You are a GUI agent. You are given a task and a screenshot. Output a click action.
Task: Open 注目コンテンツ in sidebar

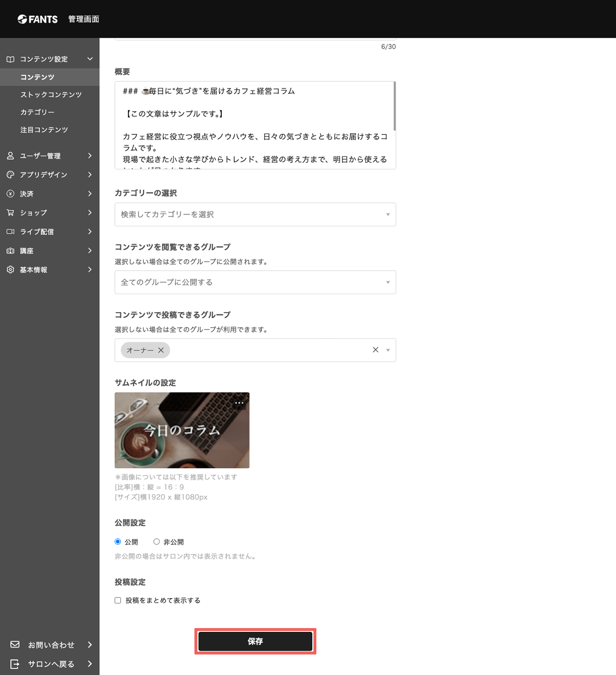click(44, 130)
